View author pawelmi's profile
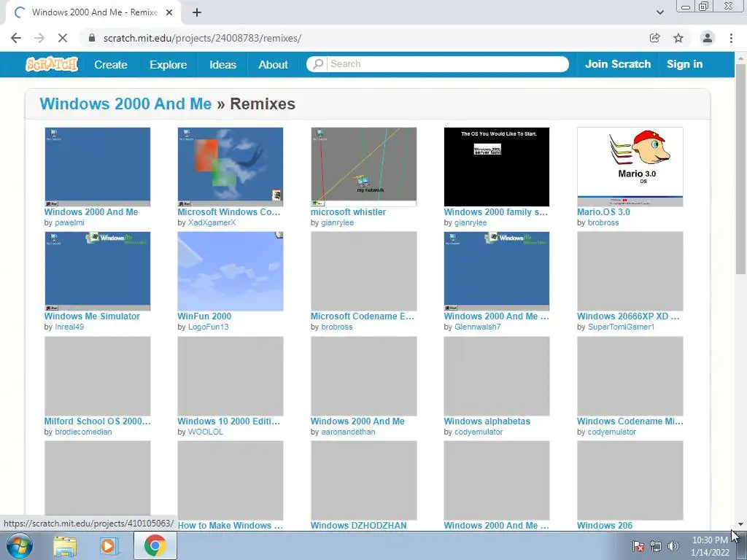The width and height of the screenshot is (747, 560). pos(69,222)
